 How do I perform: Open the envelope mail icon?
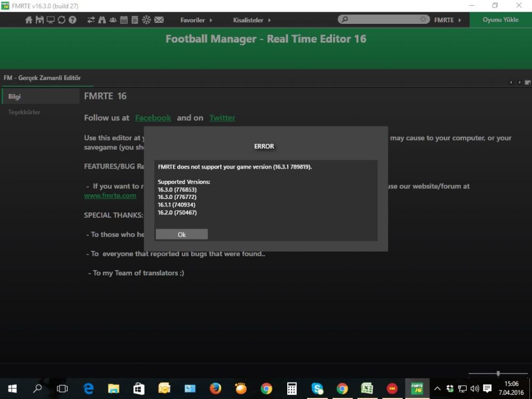pos(159,20)
